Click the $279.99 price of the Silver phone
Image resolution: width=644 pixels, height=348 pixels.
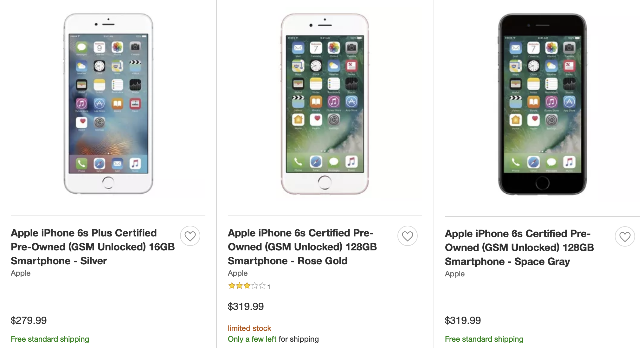click(x=29, y=320)
